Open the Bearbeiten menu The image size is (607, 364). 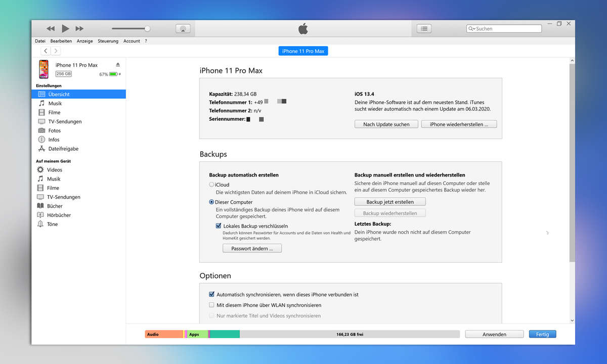click(x=61, y=41)
